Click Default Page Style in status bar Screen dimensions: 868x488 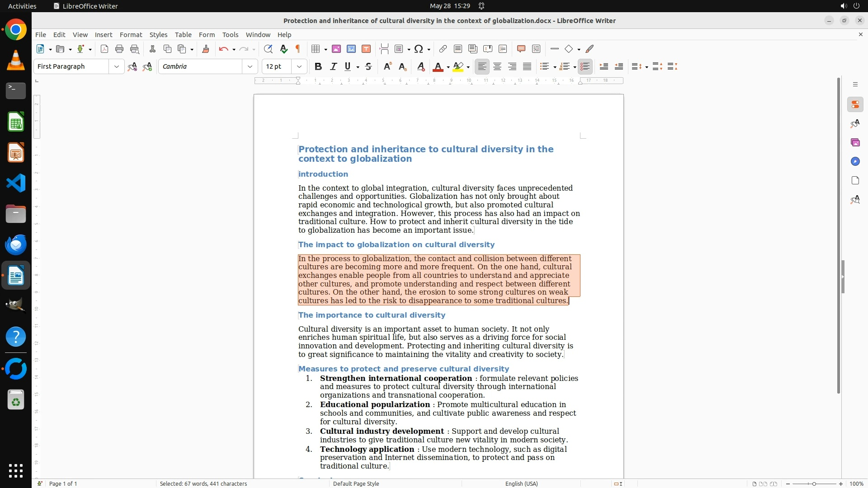pos(356,483)
